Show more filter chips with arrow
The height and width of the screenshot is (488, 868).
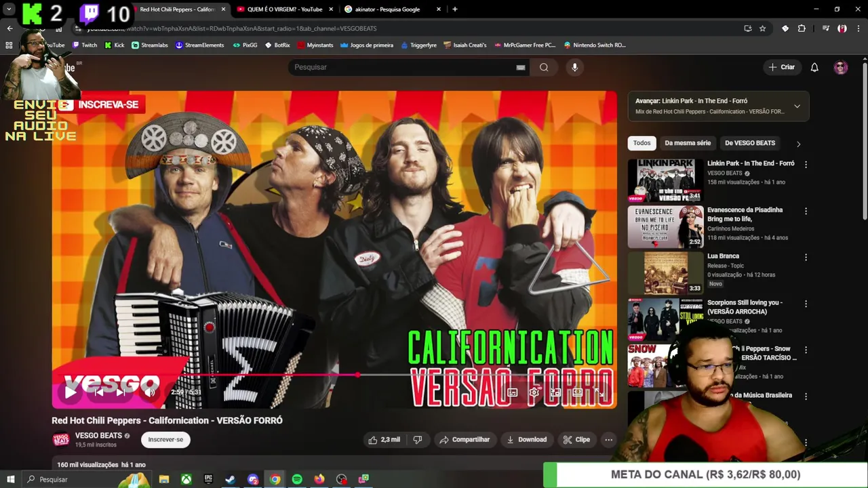798,144
